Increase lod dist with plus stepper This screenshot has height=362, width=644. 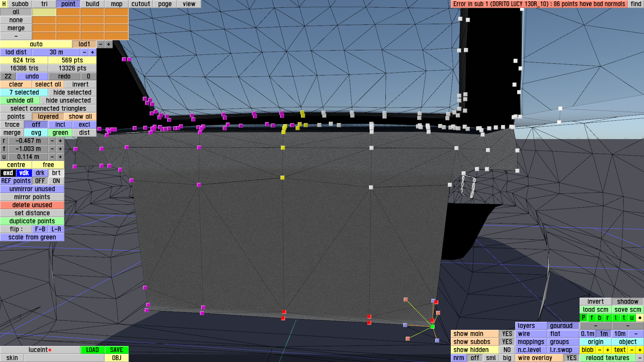pyautogui.click(x=93, y=52)
